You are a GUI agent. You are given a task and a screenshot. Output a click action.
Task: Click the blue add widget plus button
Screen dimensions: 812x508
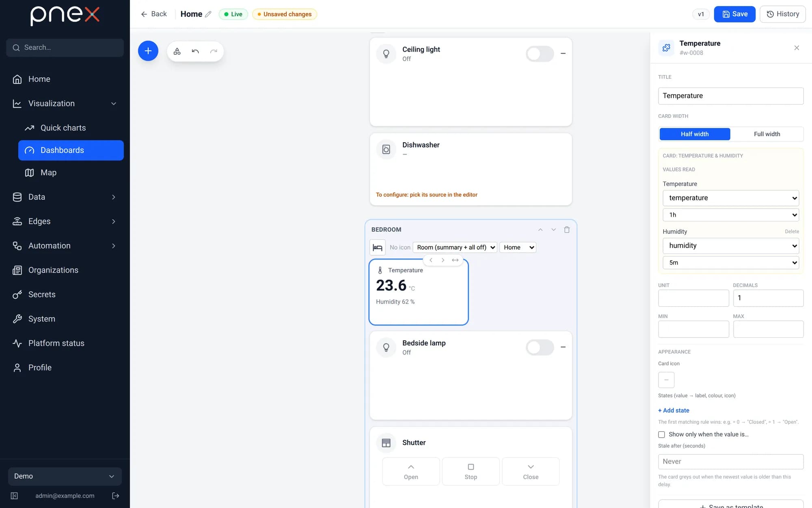pos(148,51)
